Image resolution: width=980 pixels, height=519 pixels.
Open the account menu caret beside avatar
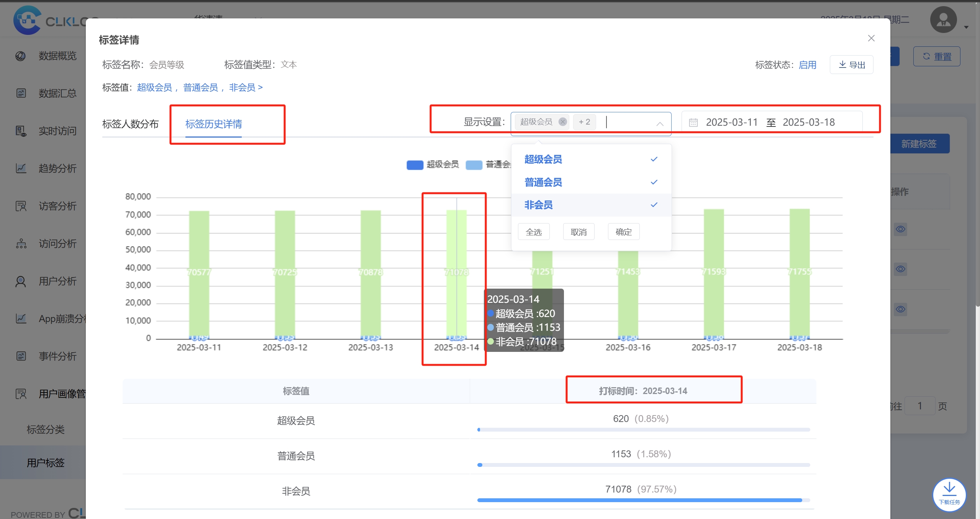click(966, 27)
